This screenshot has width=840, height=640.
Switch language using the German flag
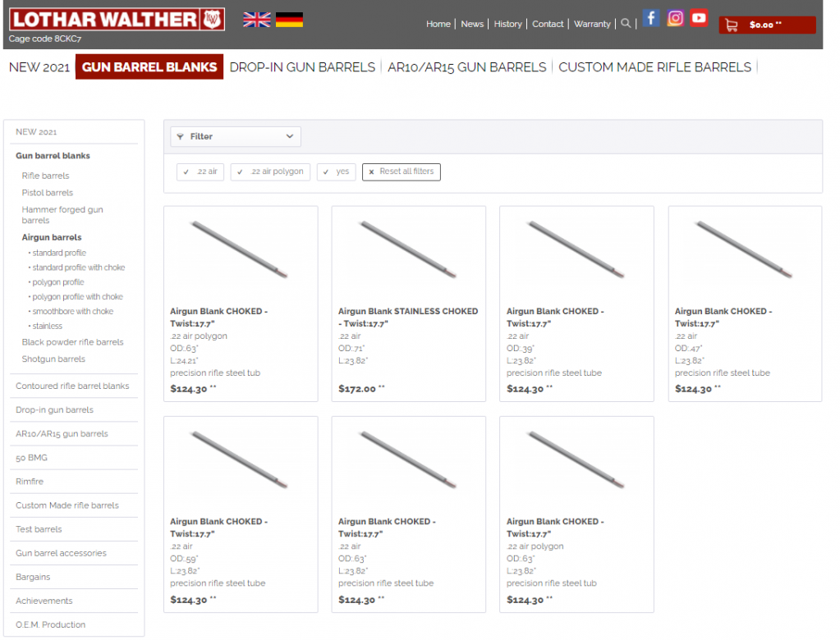(x=289, y=20)
